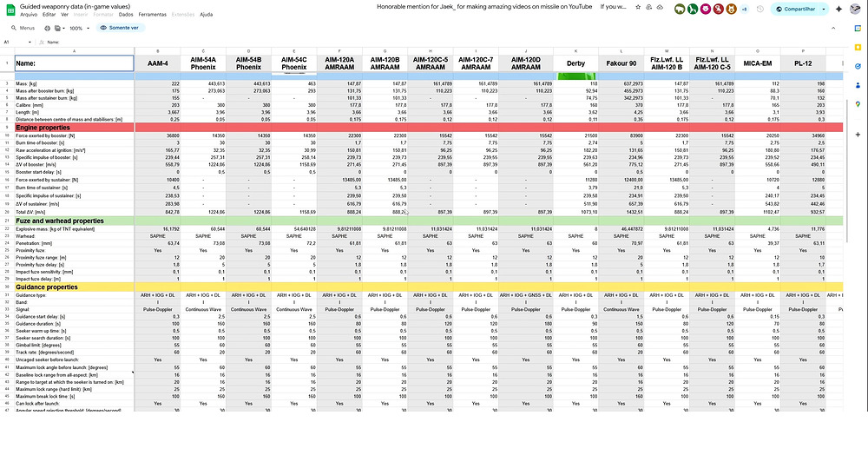Viewport: 868px width, 475px height.
Task: Click the add-ons plus icon in side panel
Action: [858, 136]
